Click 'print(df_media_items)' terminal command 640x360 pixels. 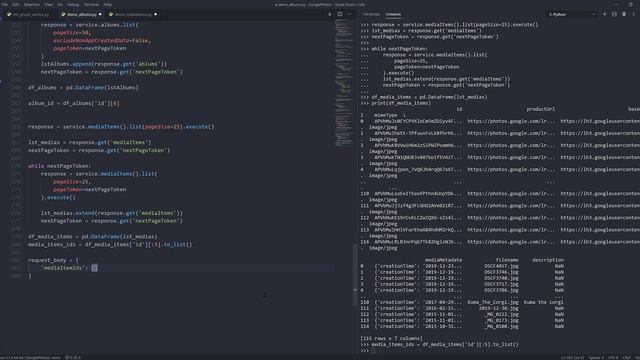tap(401, 103)
